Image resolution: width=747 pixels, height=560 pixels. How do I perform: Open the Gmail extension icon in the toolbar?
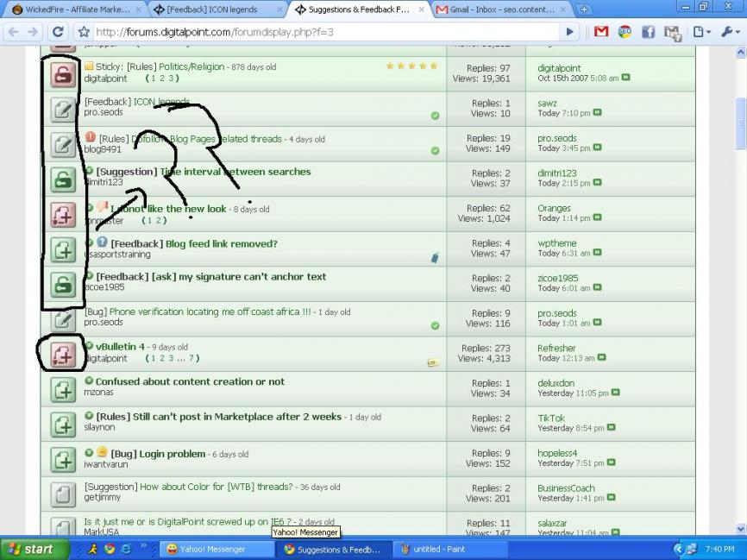pyautogui.click(x=601, y=32)
